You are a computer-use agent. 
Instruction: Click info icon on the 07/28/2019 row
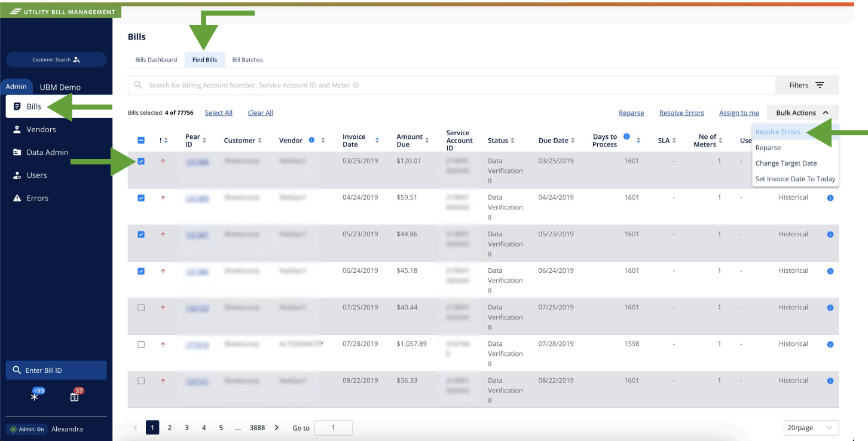(x=830, y=345)
